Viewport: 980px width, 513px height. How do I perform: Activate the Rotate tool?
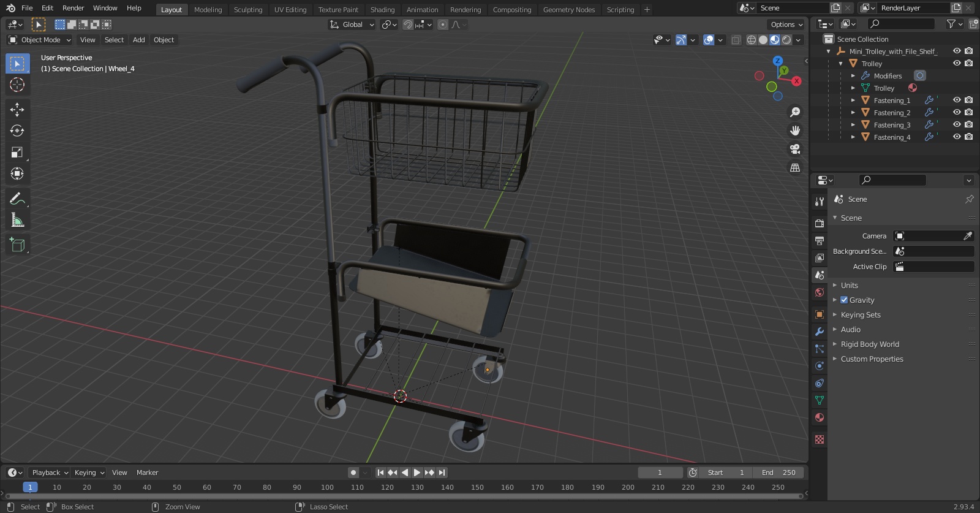(x=17, y=131)
